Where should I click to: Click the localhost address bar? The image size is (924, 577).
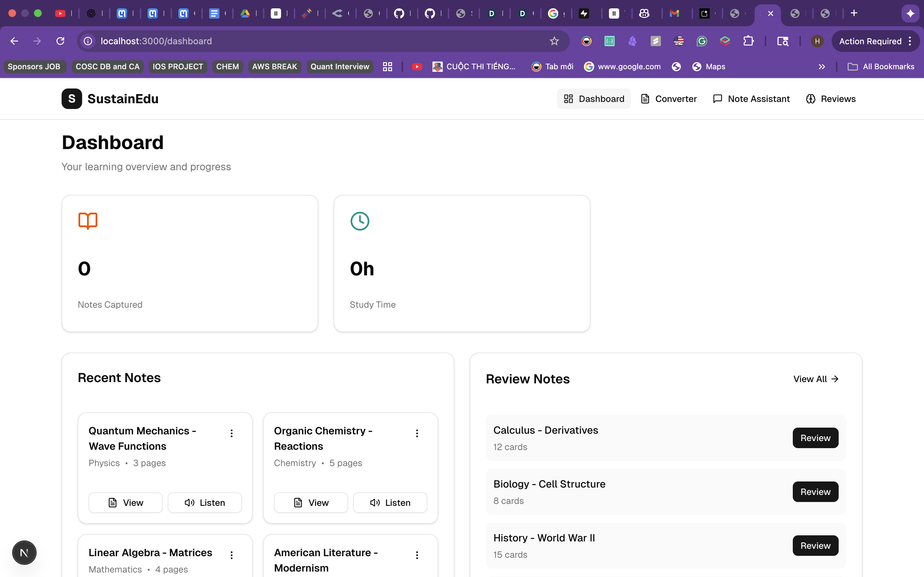click(x=305, y=41)
